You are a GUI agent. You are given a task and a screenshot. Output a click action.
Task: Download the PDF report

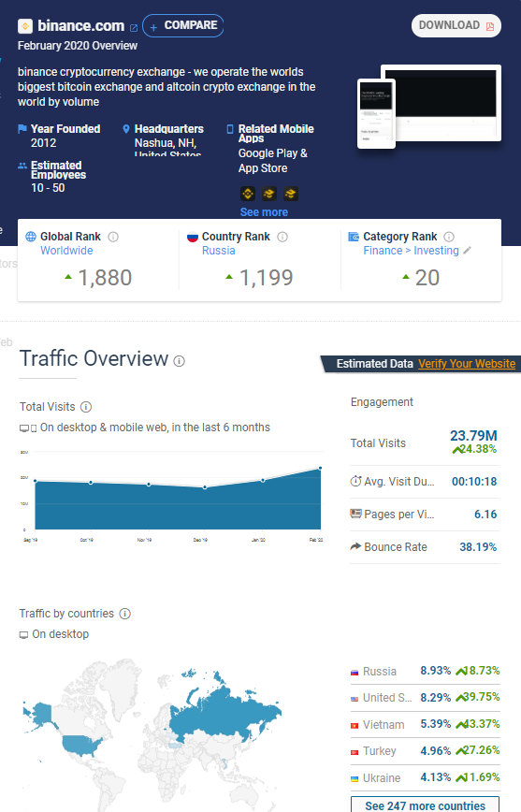click(456, 25)
